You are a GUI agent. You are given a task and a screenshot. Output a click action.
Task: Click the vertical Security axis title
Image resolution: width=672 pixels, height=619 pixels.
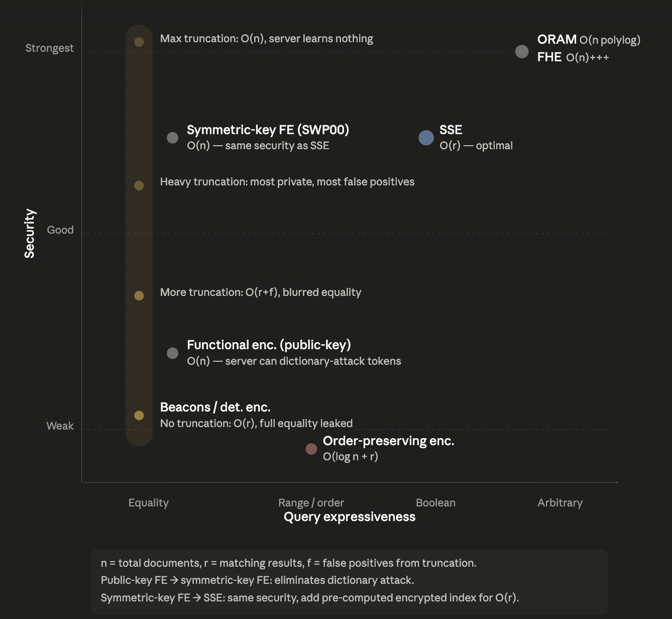tap(30, 233)
